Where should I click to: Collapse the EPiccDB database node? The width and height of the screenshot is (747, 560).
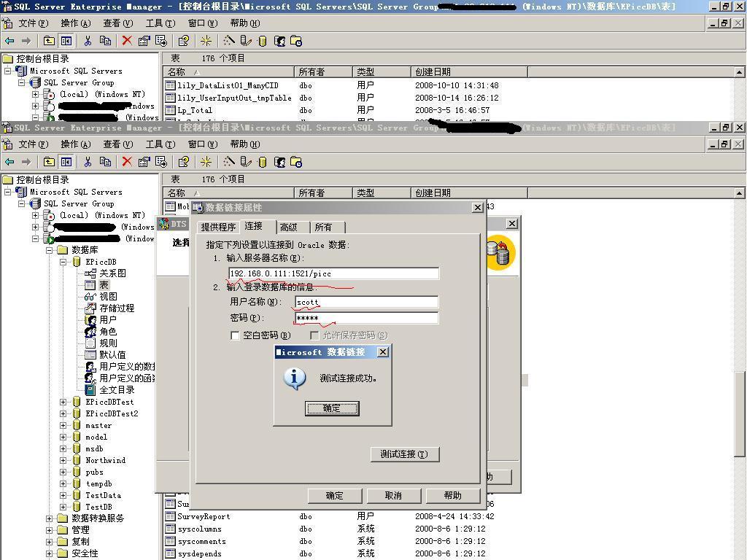(63, 262)
